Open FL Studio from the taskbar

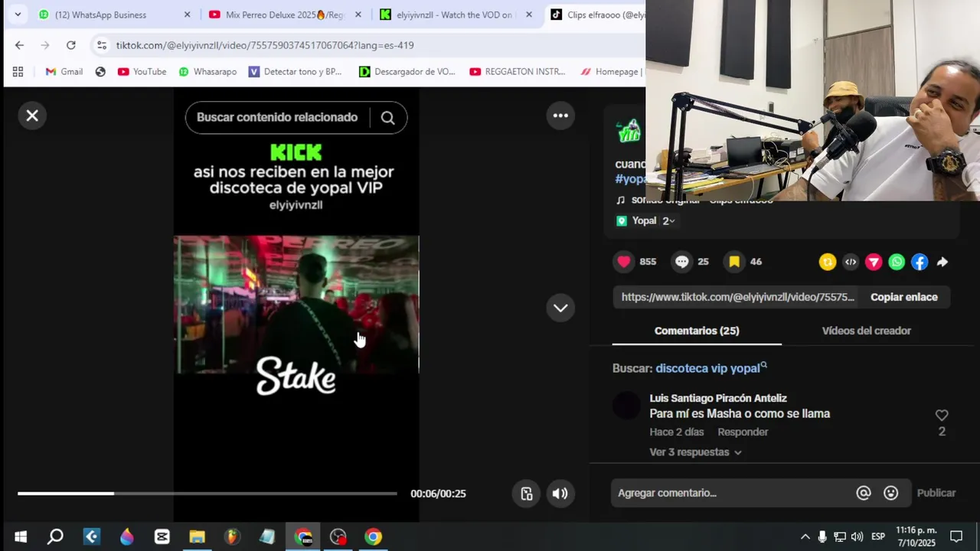click(x=232, y=536)
